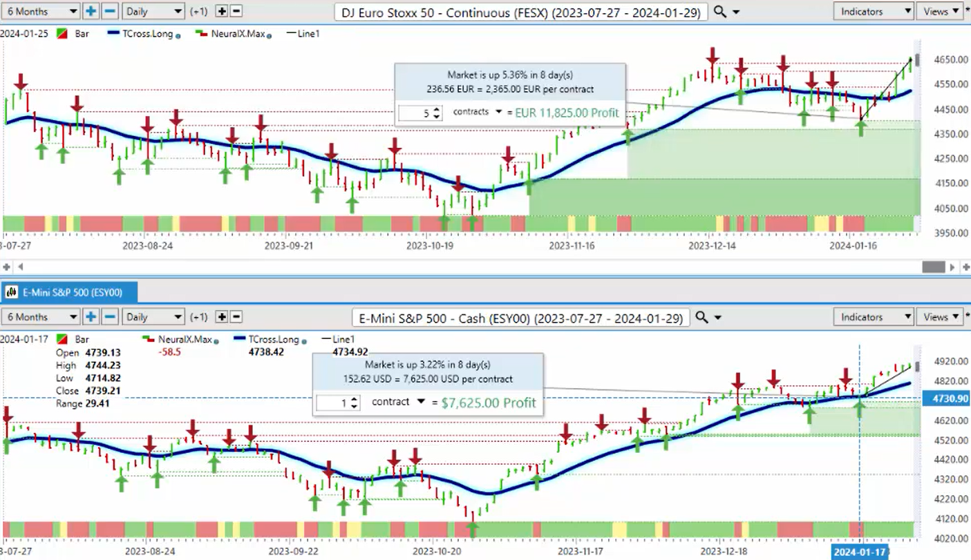
Task: Expand search arrow next to FESX magnifier
Action: click(x=735, y=12)
